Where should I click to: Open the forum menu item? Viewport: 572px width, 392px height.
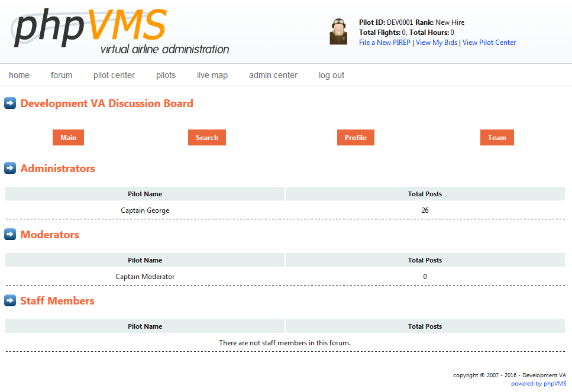pyautogui.click(x=62, y=75)
